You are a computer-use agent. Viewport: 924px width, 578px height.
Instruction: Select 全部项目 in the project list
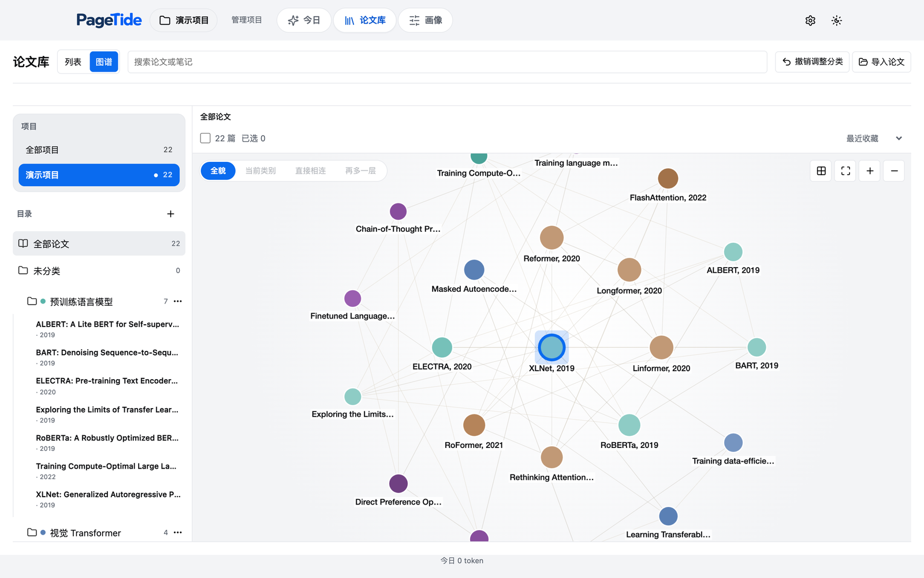99,150
